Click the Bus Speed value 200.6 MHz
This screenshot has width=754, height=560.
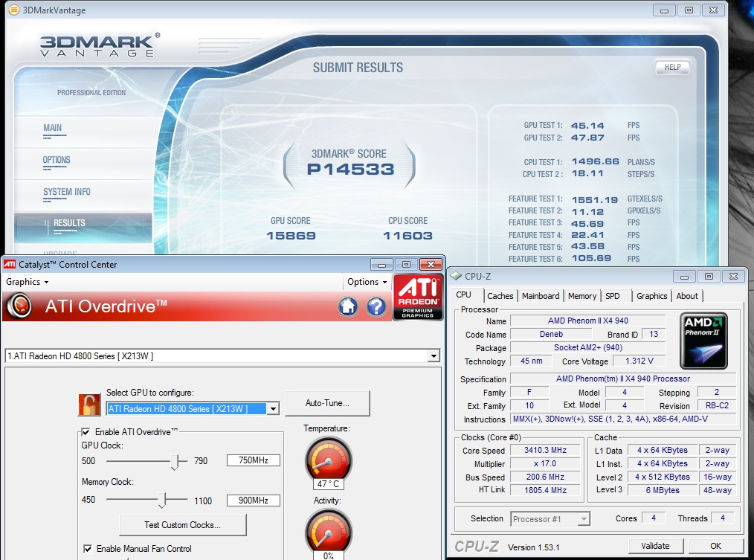coord(545,477)
